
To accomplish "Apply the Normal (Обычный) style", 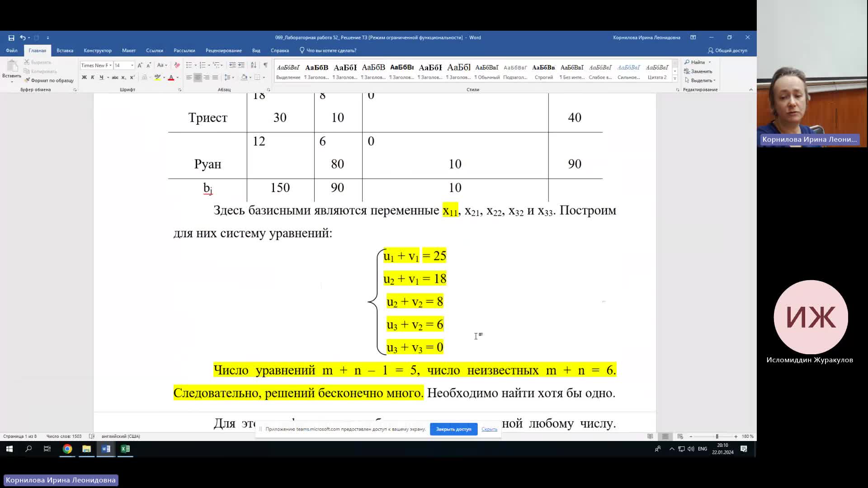I will click(487, 71).
